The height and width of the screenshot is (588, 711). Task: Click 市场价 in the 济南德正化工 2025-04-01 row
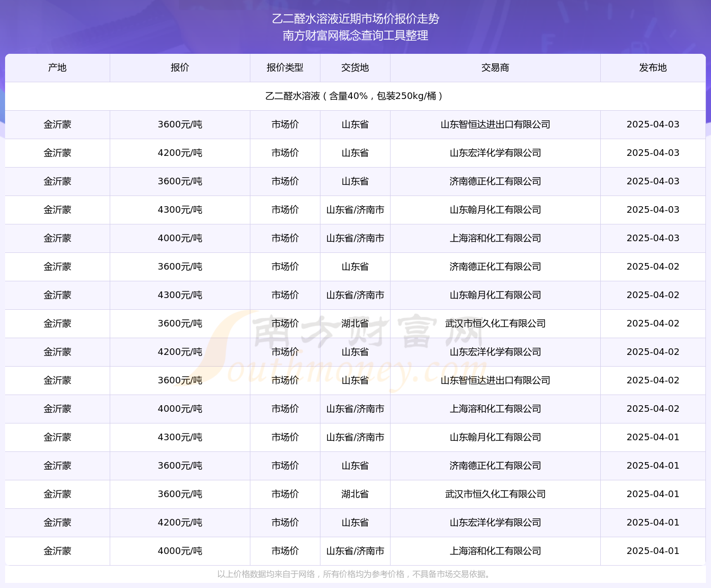(285, 466)
